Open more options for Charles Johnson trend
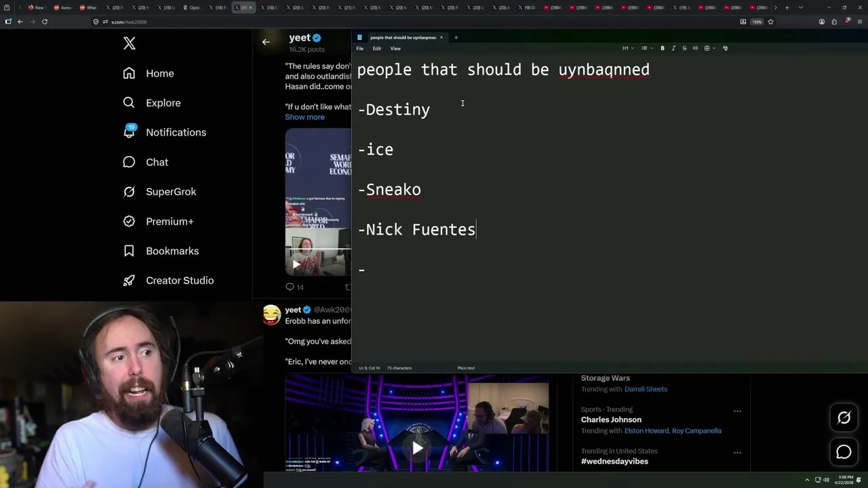 coord(737,411)
